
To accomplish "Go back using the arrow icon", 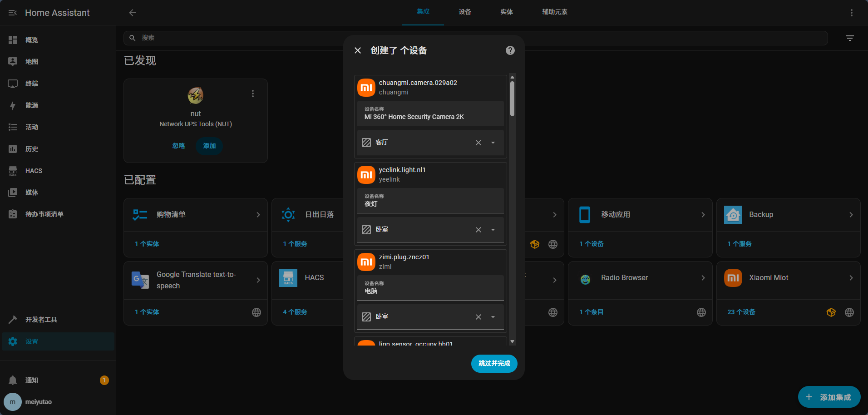I will 133,13.
